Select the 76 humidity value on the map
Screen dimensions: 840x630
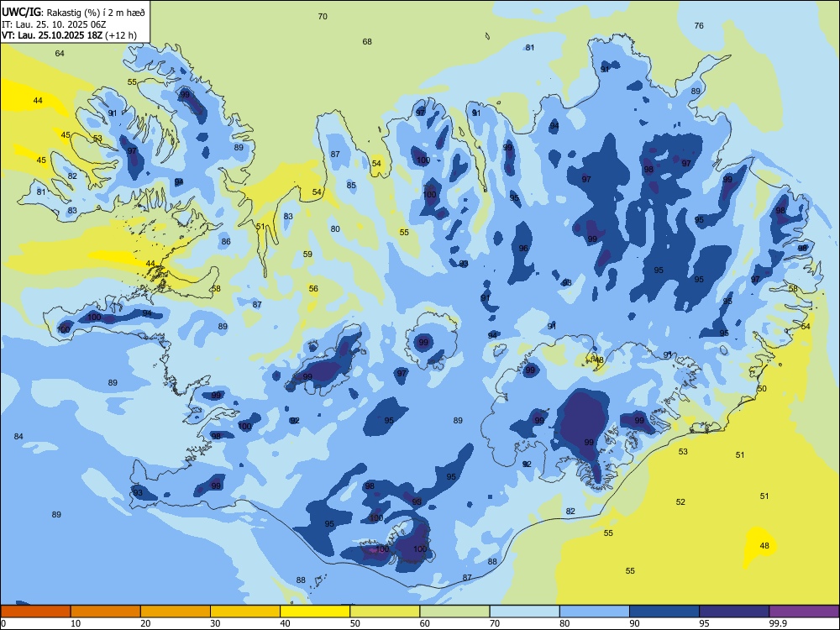(x=699, y=26)
